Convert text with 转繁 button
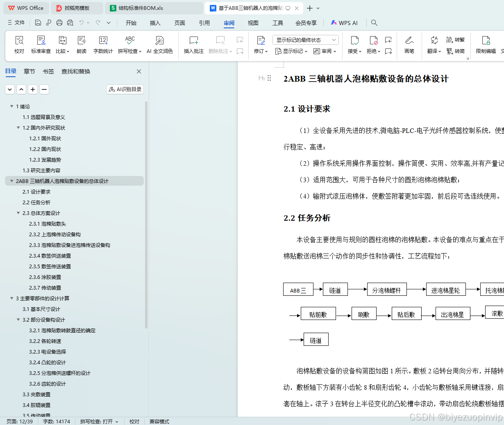Image resolution: width=504 pixels, height=425 pixels. point(455,40)
